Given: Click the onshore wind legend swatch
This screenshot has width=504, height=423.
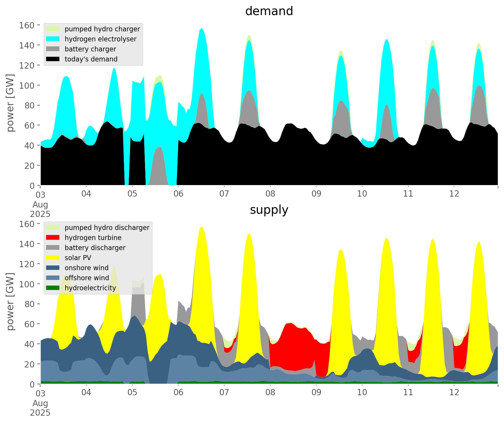Looking at the screenshot, I should [x=53, y=268].
